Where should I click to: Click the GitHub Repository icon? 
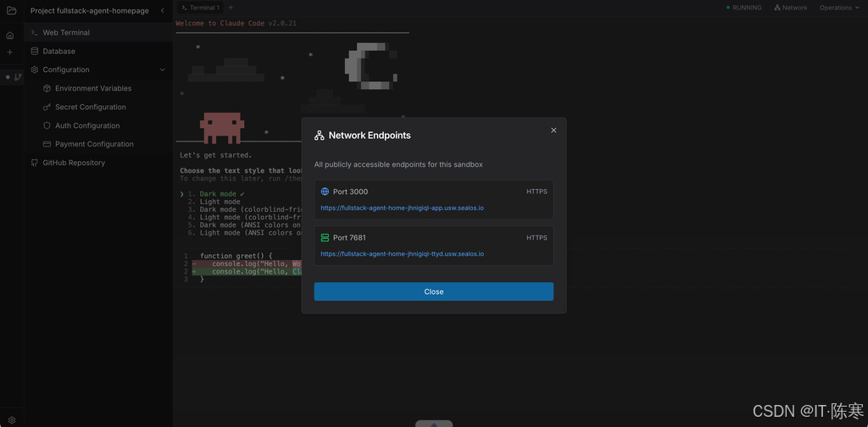(x=34, y=163)
